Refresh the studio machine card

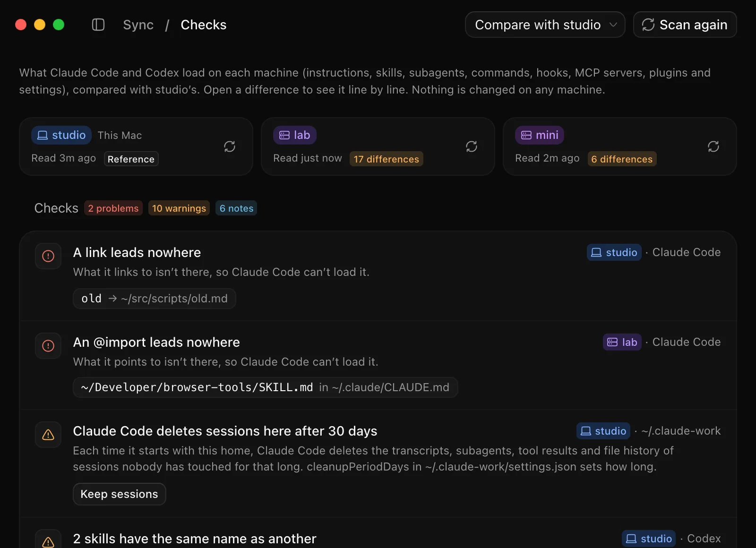point(230,146)
